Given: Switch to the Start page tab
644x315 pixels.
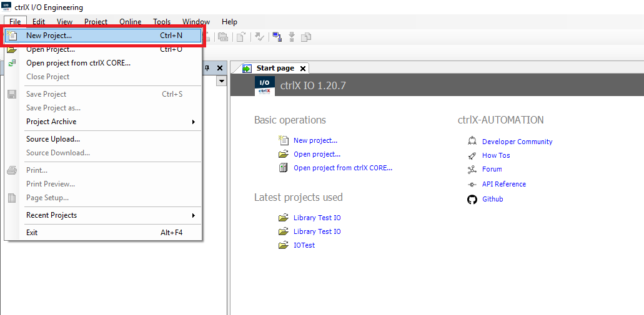Looking at the screenshot, I should click(x=275, y=68).
